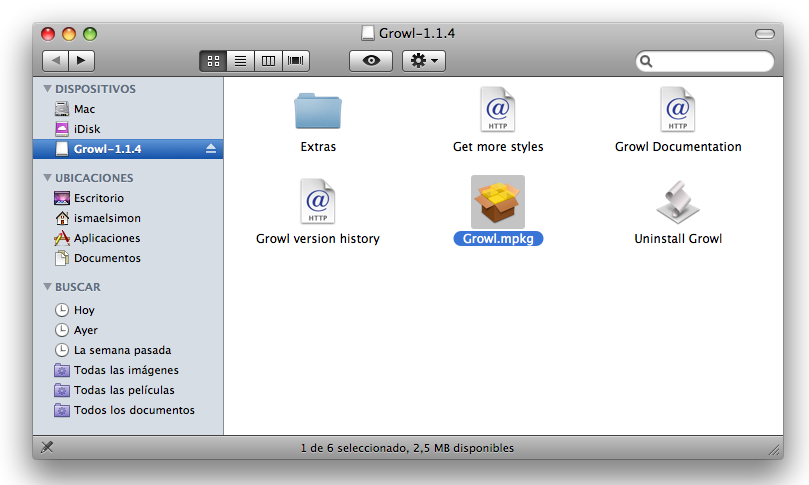Open the Documentos folder icon
Image resolution: width=809 pixels, height=485 pixels.
point(62,258)
